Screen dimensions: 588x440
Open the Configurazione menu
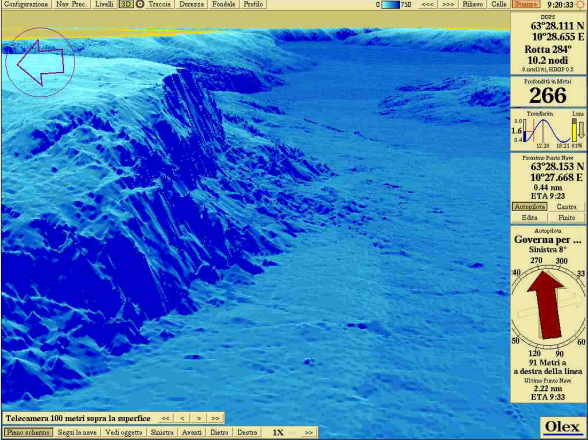[x=26, y=5]
